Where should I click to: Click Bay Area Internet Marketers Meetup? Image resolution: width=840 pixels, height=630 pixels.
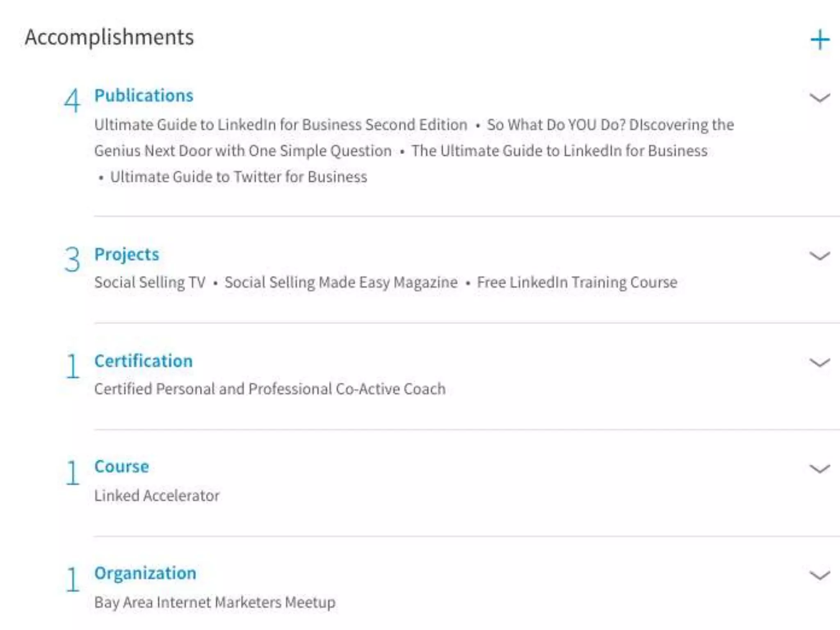point(215,602)
